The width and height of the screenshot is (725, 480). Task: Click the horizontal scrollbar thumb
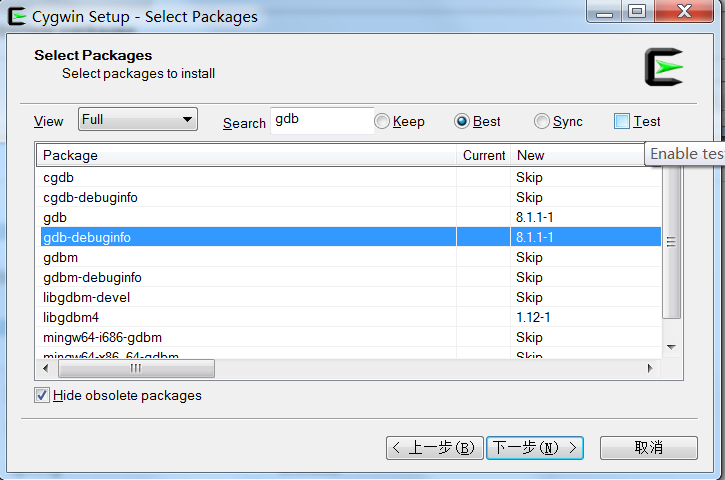(x=136, y=369)
